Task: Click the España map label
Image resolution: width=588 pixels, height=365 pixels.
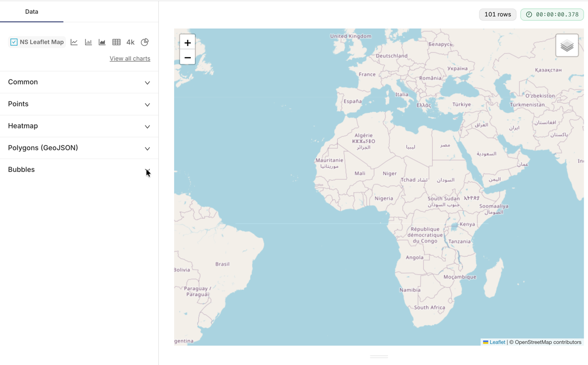Action: click(353, 101)
